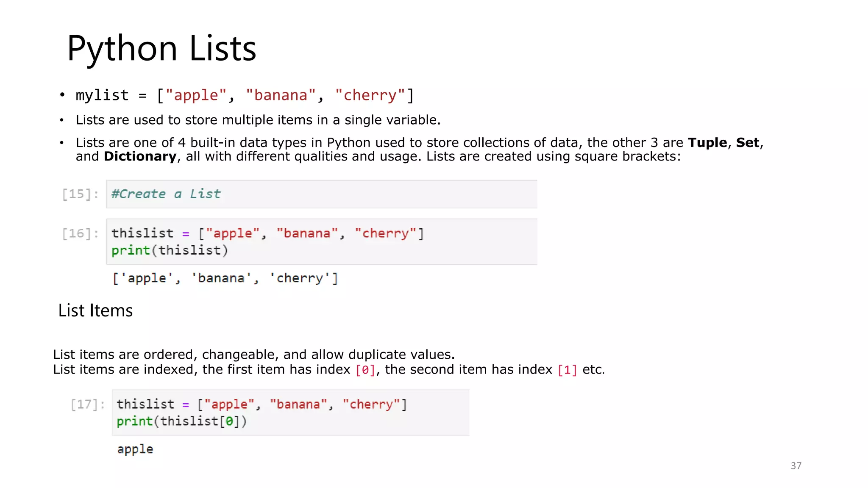Click 'Lists are used to store multiple items' bullet
Image resolution: width=868 pixels, height=488 pixels.
[258, 120]
